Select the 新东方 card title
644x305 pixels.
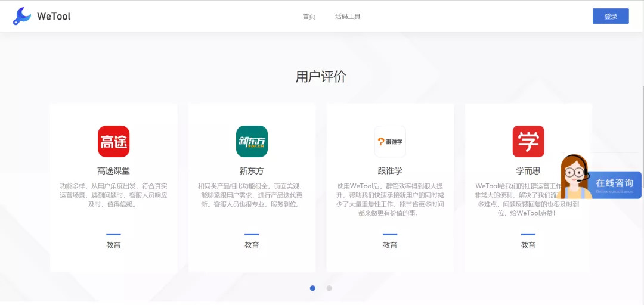click(x=252, y=171)
